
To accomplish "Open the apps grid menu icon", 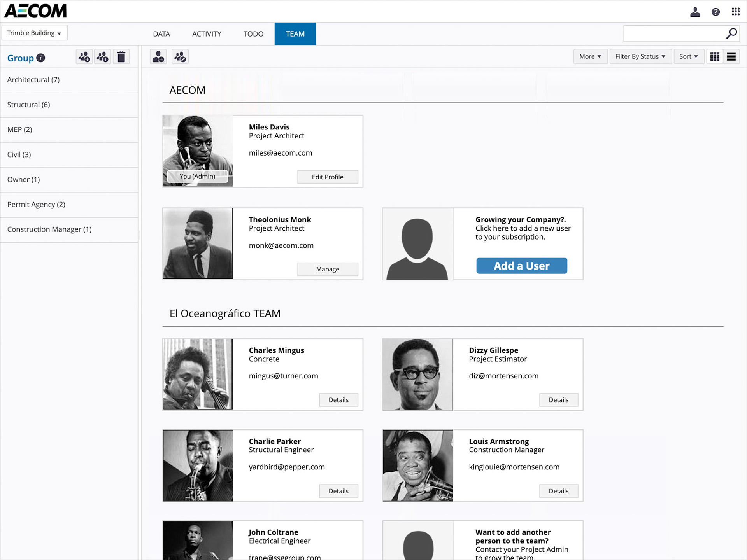I will (735, 12).
